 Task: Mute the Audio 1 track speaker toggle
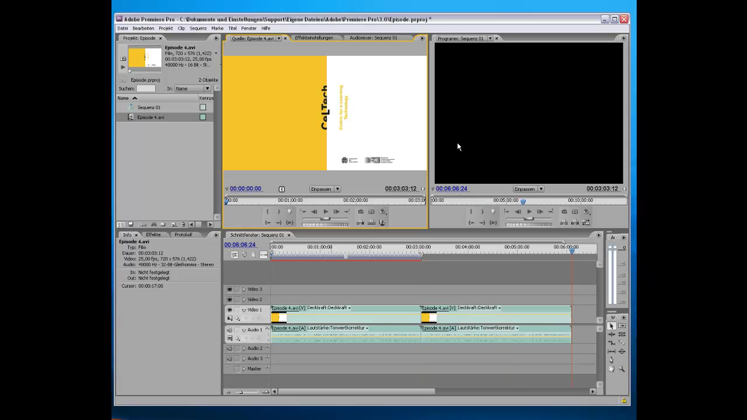[x=229, y=329]
